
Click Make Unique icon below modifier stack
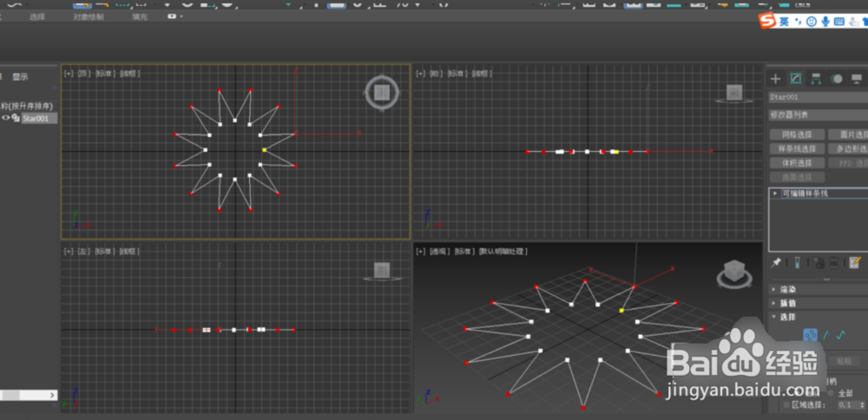tap(819, 263)
